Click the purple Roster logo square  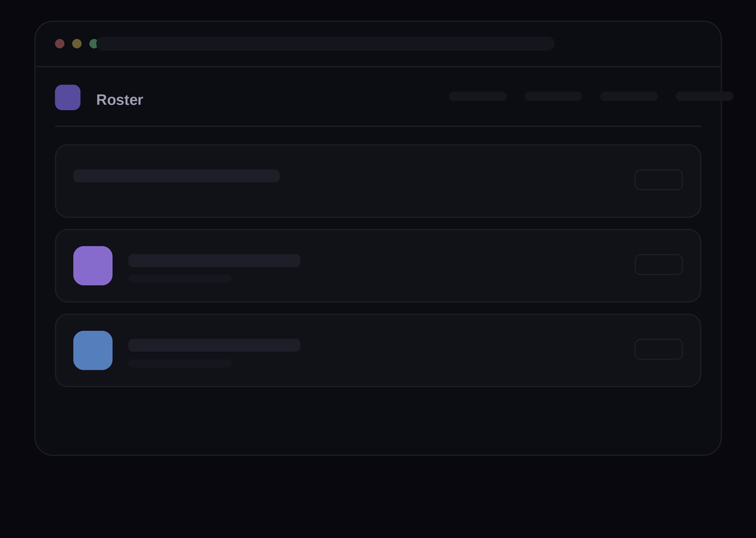[x=68, y=97]
